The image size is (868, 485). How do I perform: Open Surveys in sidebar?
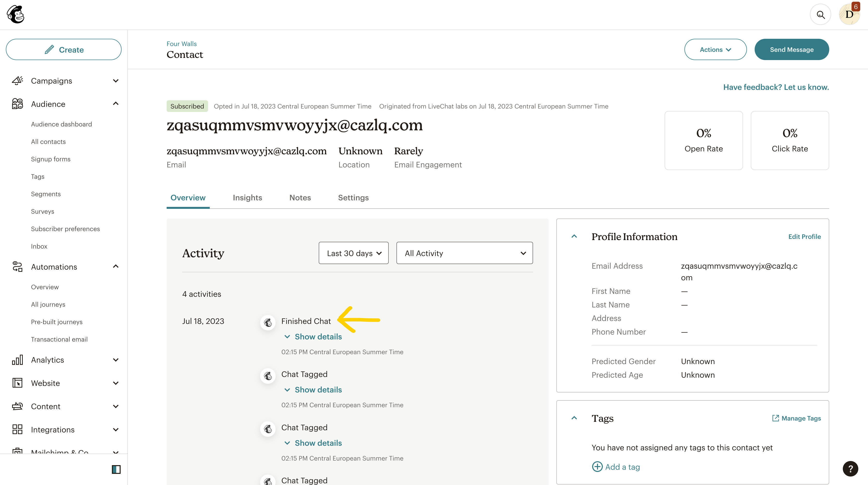42,211
